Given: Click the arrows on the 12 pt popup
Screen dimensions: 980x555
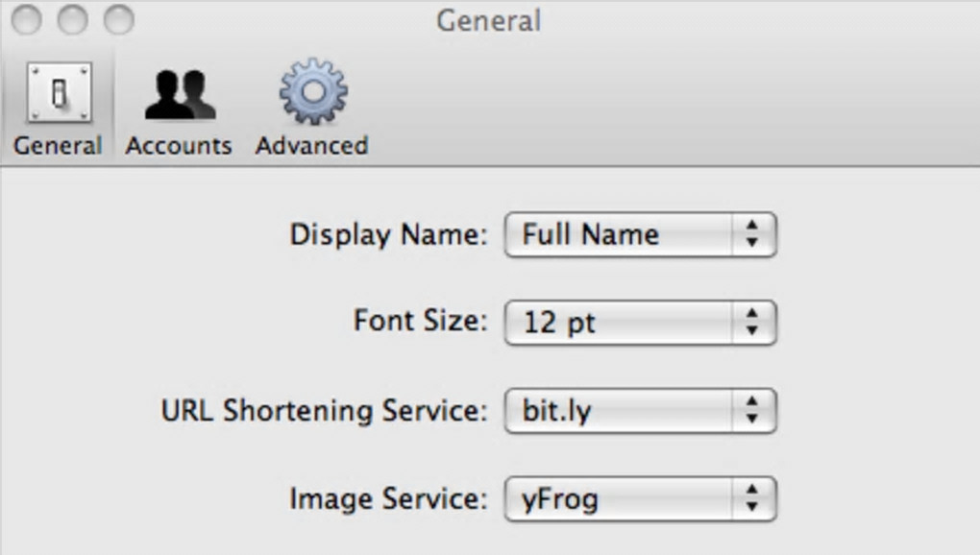Looking at the screenshot, I should 752,323.
